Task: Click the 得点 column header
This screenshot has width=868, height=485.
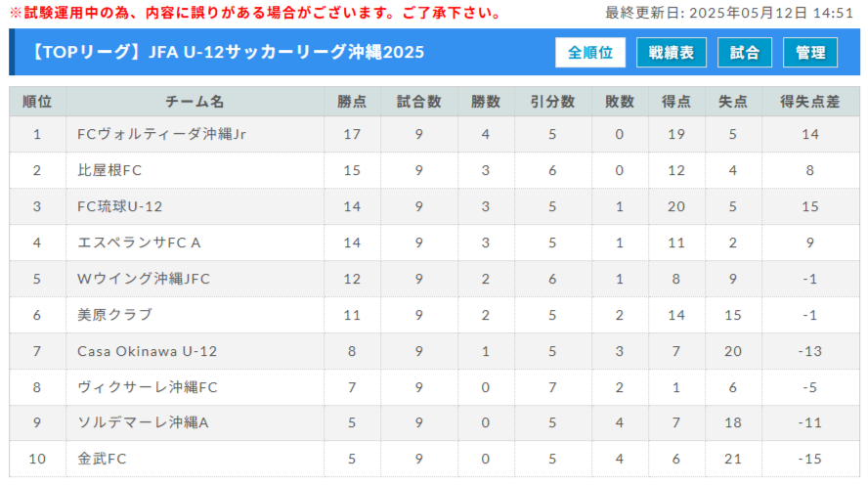Action: 675,102
